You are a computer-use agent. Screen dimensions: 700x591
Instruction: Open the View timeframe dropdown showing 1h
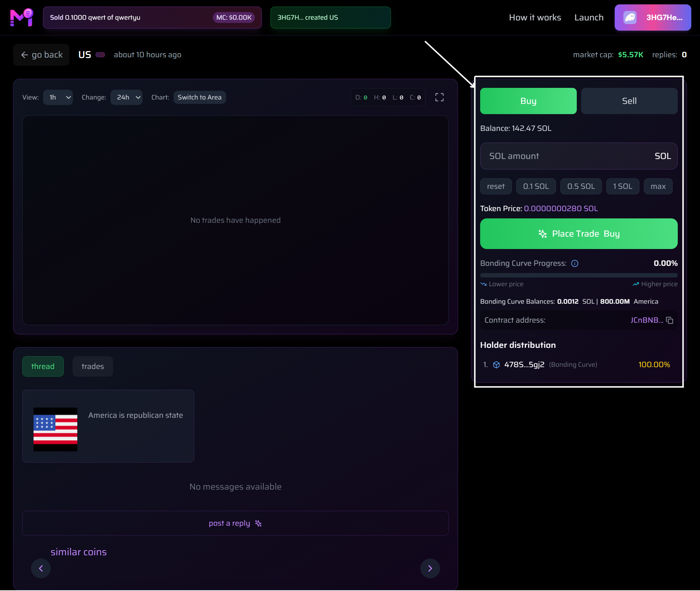[x=58, y=97]
